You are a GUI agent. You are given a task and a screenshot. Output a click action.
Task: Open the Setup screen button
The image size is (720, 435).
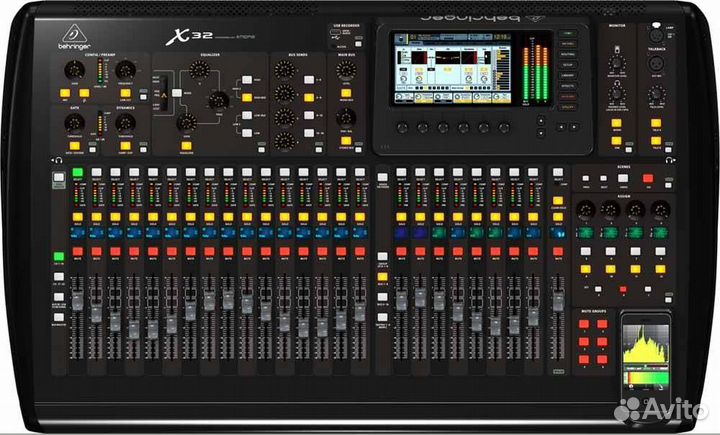tap(568, 65)
